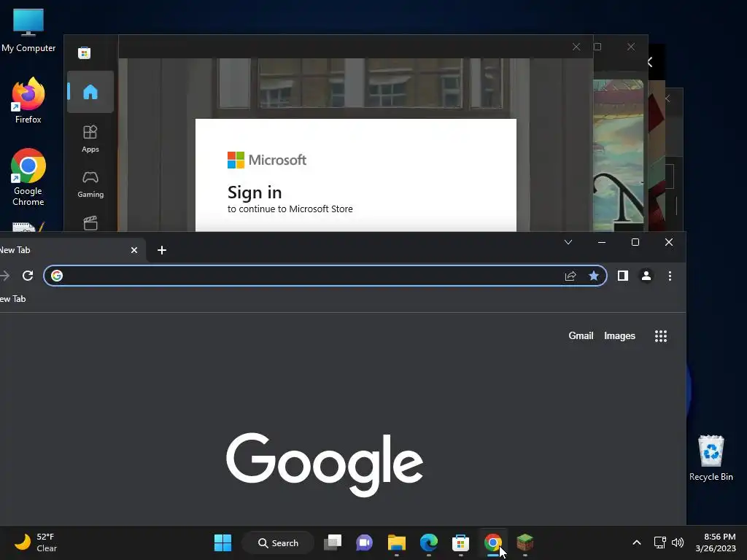
Task: Open Gaming section in Microsoft Store
Action: click(90, 184)
